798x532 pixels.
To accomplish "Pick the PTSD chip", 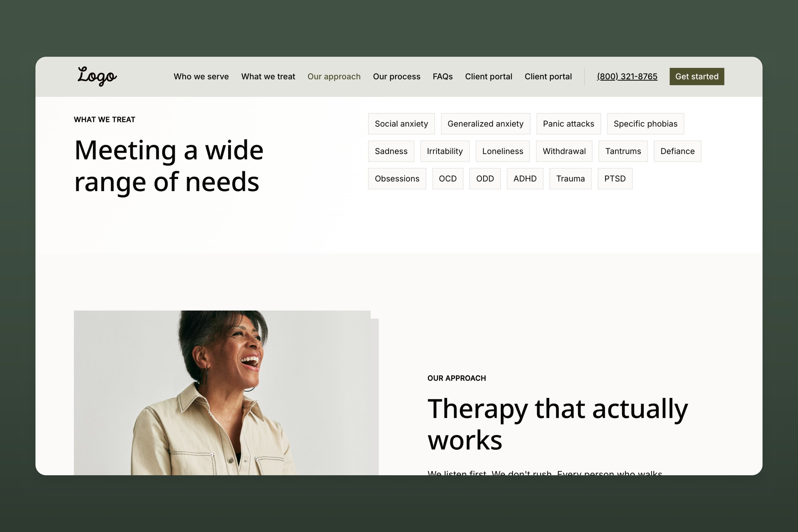I will [614, 179].
